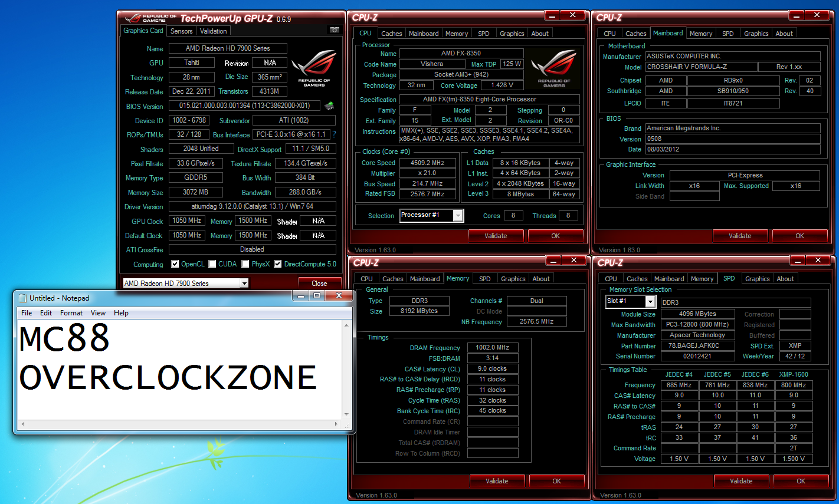Toggle the OpenCL checkbox

[x=175, y=264]
